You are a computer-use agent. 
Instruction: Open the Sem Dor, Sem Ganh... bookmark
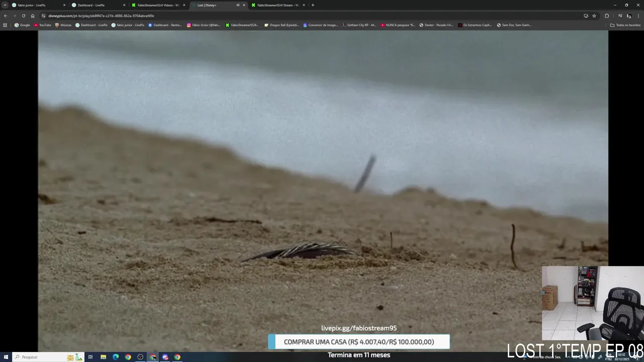click(514, 25)
